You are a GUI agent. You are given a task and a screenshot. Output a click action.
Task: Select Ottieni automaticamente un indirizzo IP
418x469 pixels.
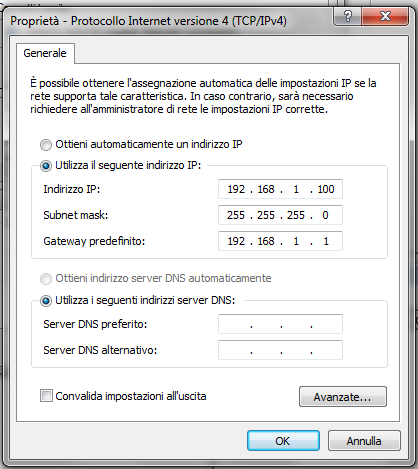click(46, 145)
